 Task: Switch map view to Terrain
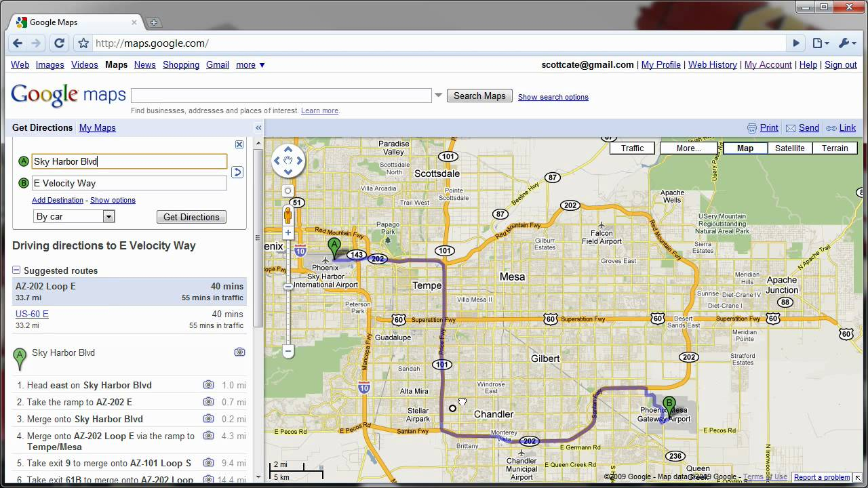coord(835,148)
